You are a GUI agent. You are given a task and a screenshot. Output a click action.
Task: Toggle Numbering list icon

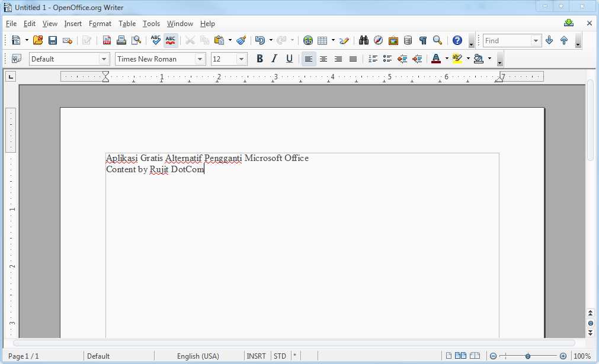373,59
